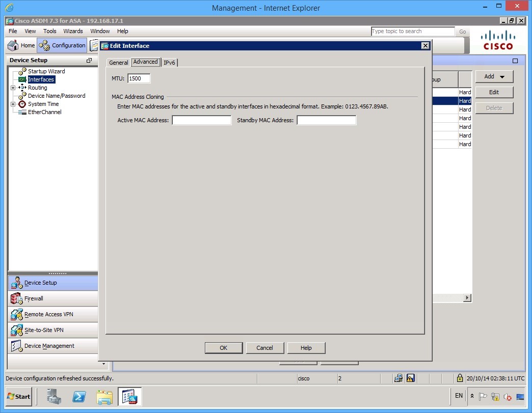Click the Help button in the dialog
Image resolution: width=532 pixels, height=413 pixels.
coord(306,348)
